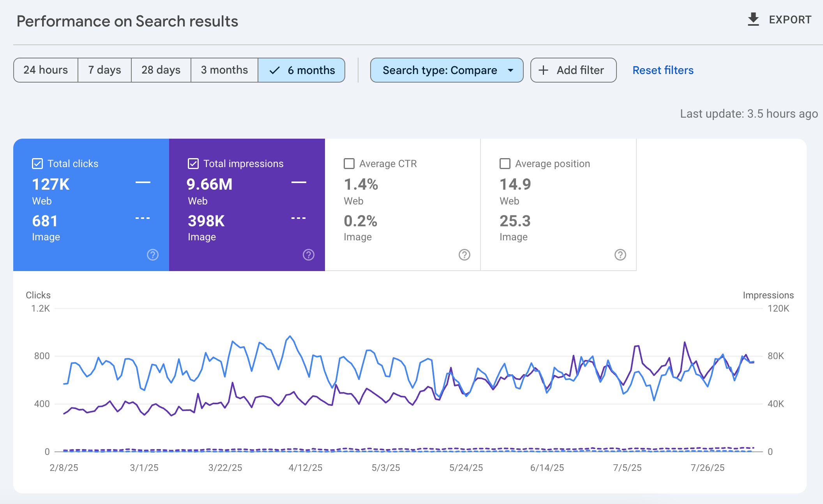Switch to the 28 days range

(x=161, y=70)
